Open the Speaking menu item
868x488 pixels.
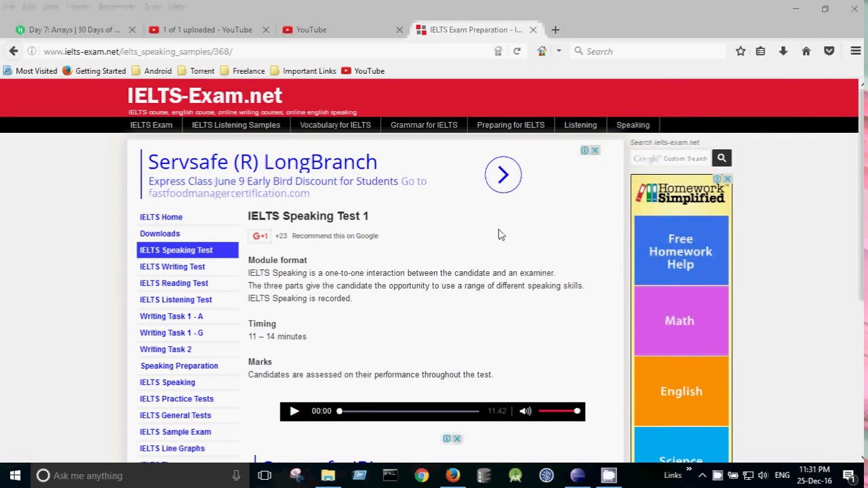633,125
